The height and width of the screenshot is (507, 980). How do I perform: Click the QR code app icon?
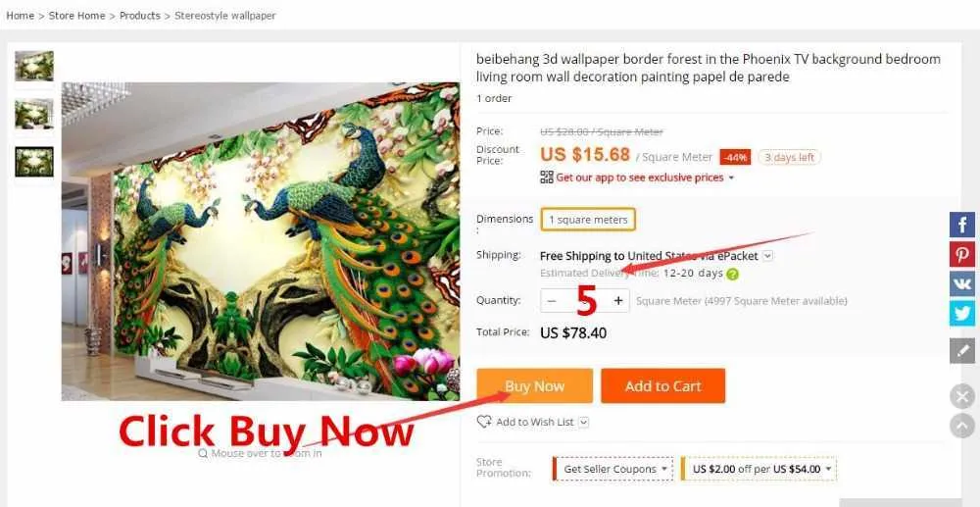coord(547,177)
